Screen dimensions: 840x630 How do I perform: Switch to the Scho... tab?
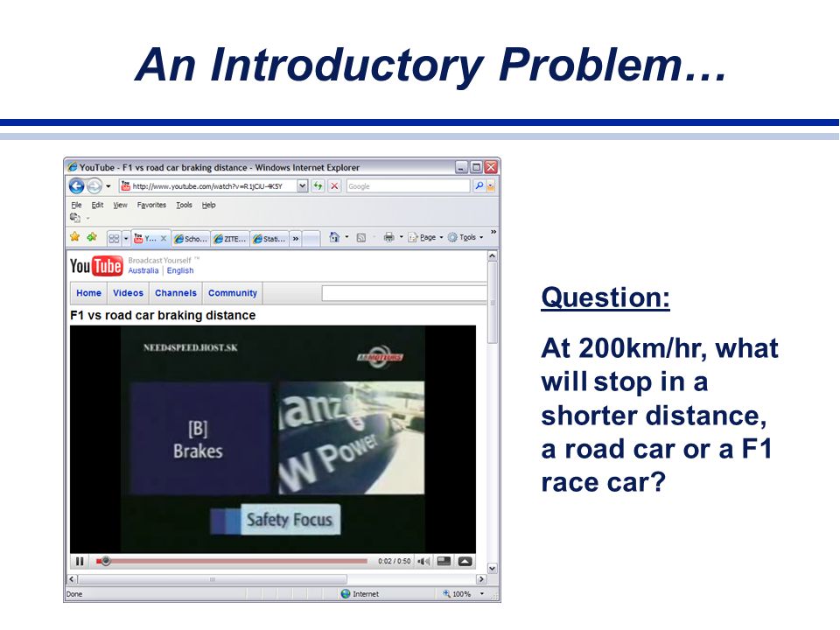pos(191,239)
